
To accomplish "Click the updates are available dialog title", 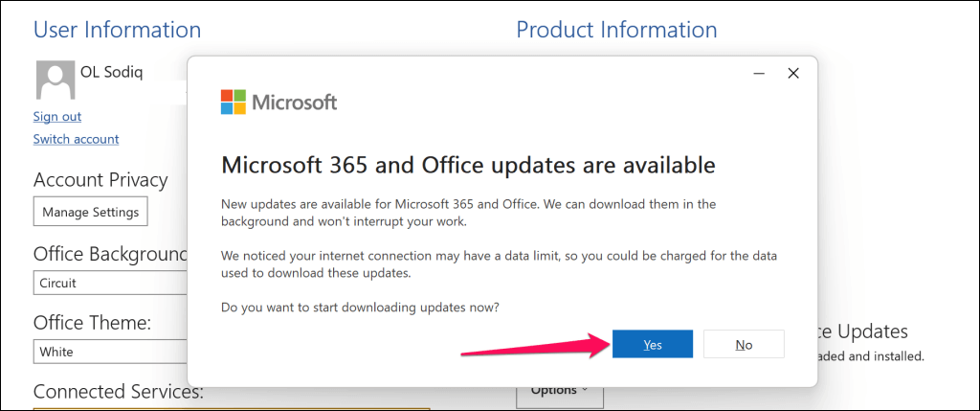I will [x=468, y=165].
